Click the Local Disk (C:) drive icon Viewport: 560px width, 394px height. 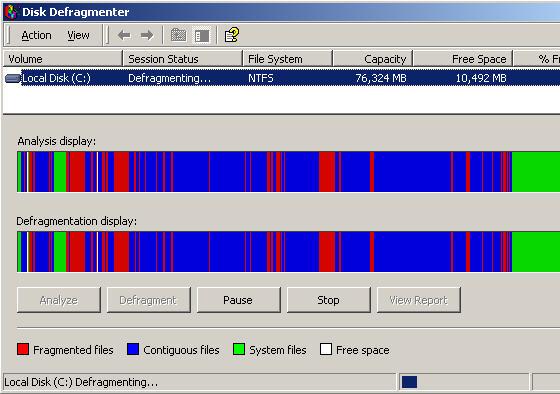[13, 78]
